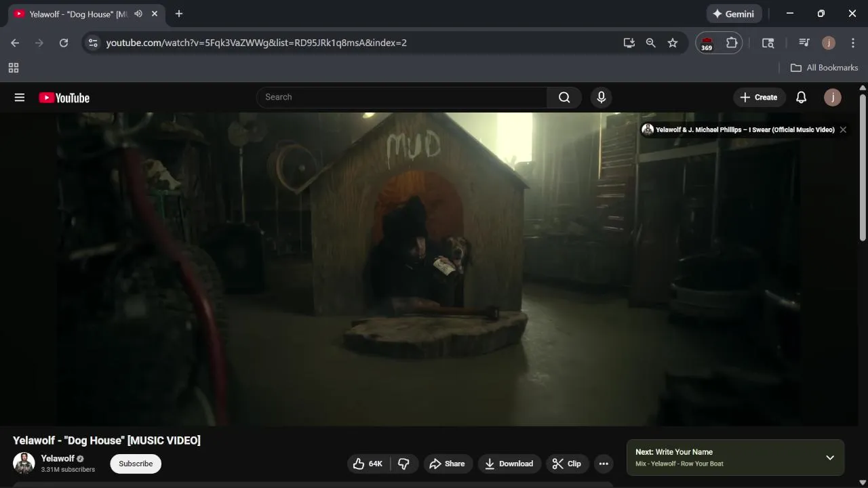This screenshot has width=868, height=488.
Task: Install app icon in address bar
Action: (629, 43)
